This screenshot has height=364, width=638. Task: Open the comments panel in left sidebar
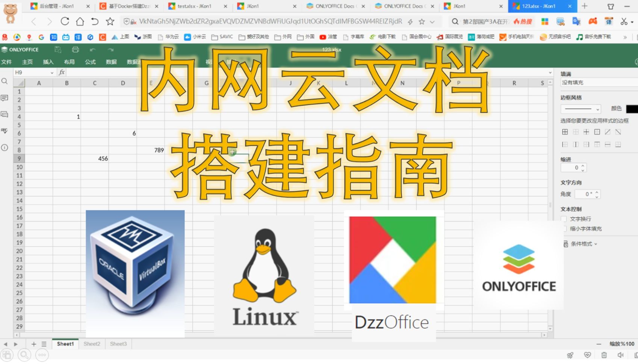(x=5, y=98)
